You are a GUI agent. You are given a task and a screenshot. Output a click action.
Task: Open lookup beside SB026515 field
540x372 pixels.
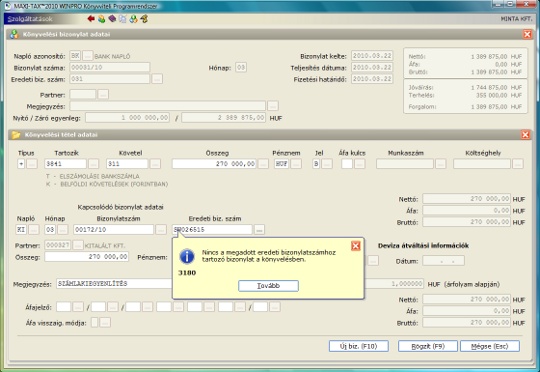(259, 230)
